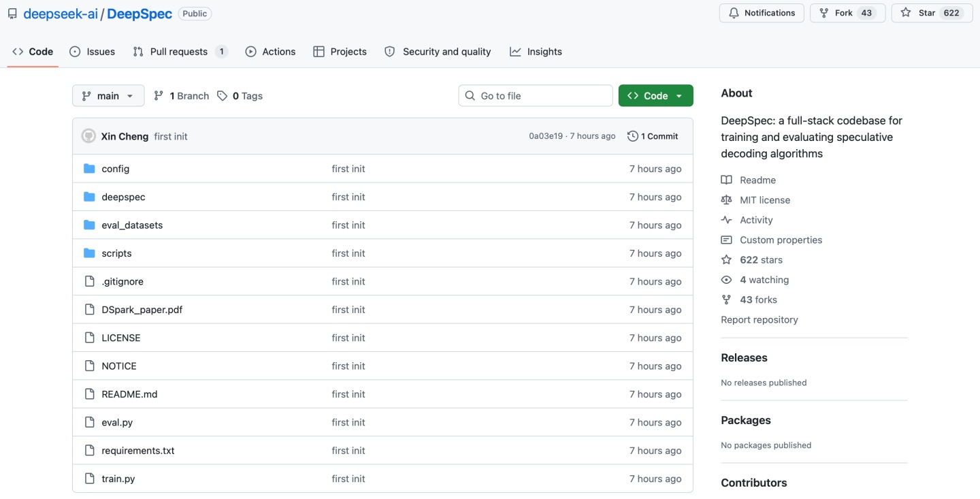Open the 1 Branch link
Screen dimensions: 980x499
coord(182,96)
